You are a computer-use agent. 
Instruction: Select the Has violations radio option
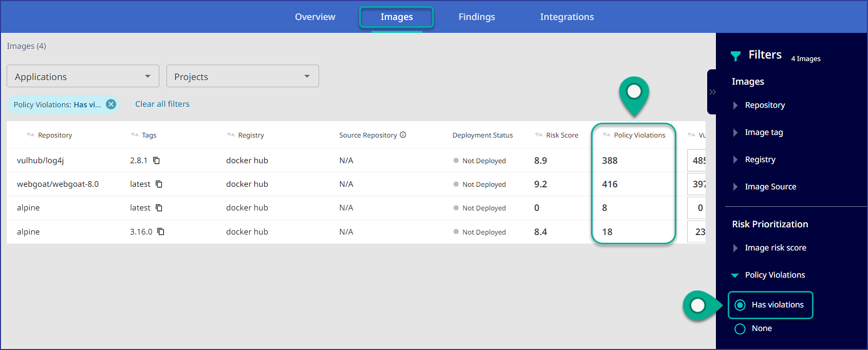click(x=740, y=305)
